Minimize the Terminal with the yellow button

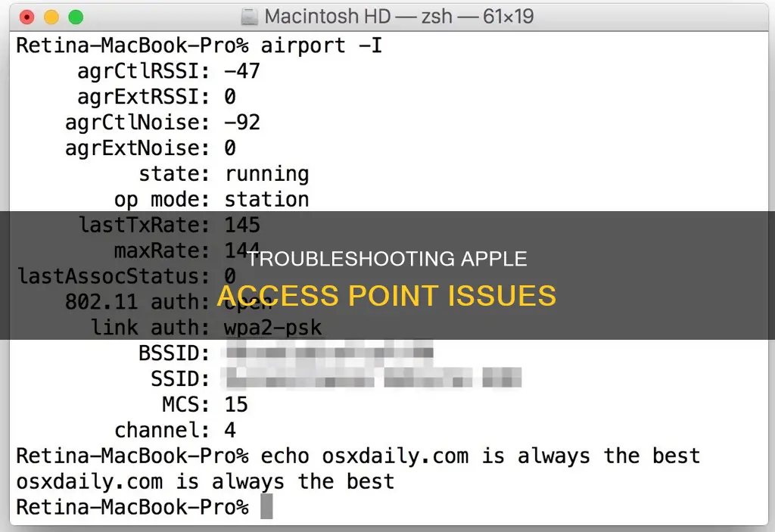click(x=51, y=17)
